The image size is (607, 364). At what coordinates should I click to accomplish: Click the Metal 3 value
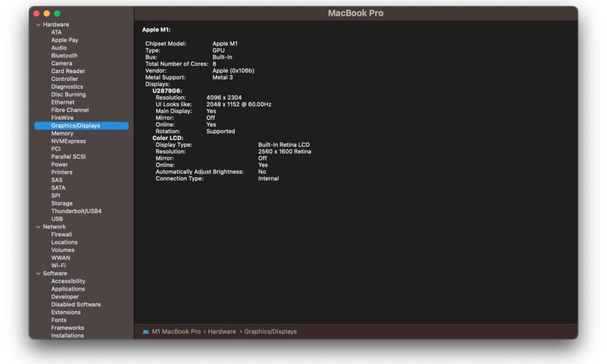223,78
